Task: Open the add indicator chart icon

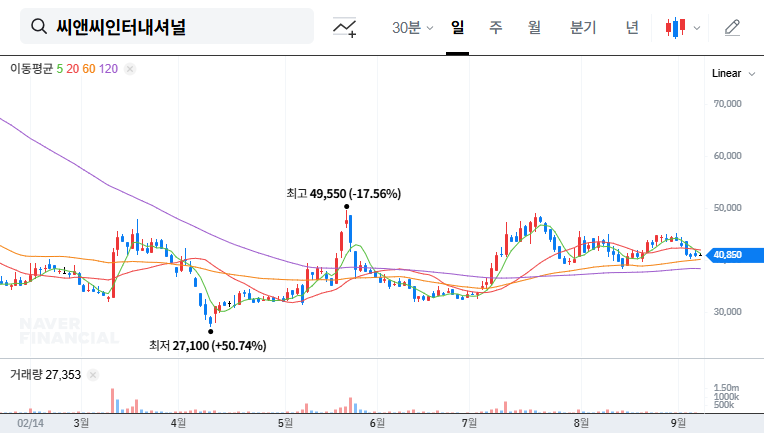Action: point(344,27)
